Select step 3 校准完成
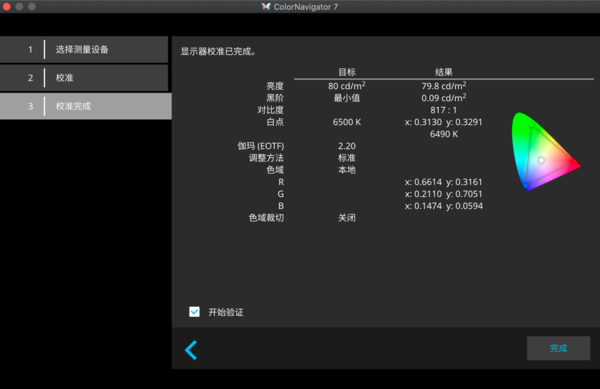600x389 pixels. 86,106
